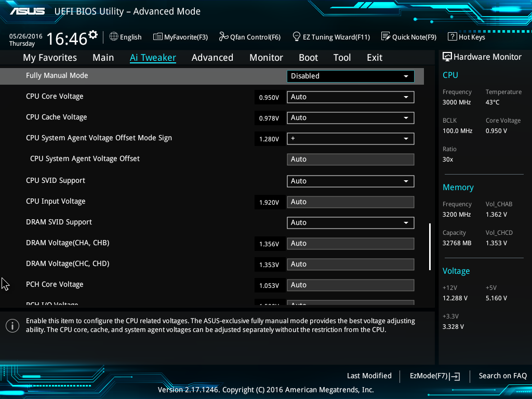Image resolution: width=532 pixels, height=399 pixels.
Task: Expand CPU SVID Support dropdown
Action: point(351,181)
